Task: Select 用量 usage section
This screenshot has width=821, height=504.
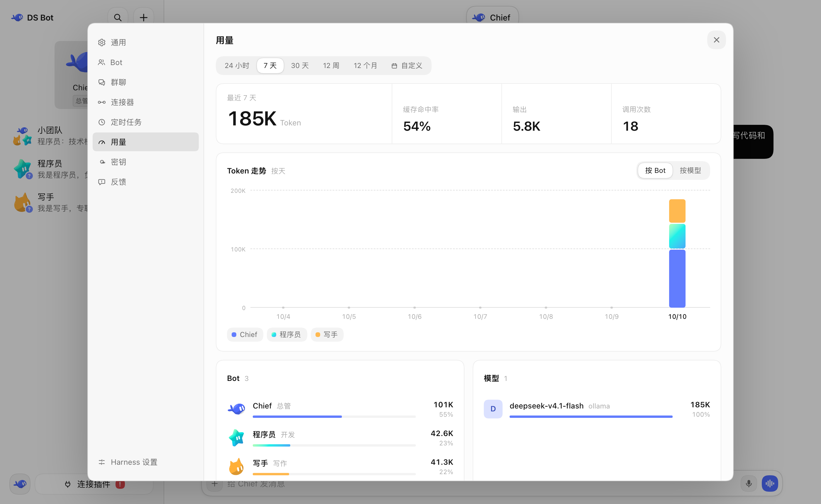Action: [145, 142]
